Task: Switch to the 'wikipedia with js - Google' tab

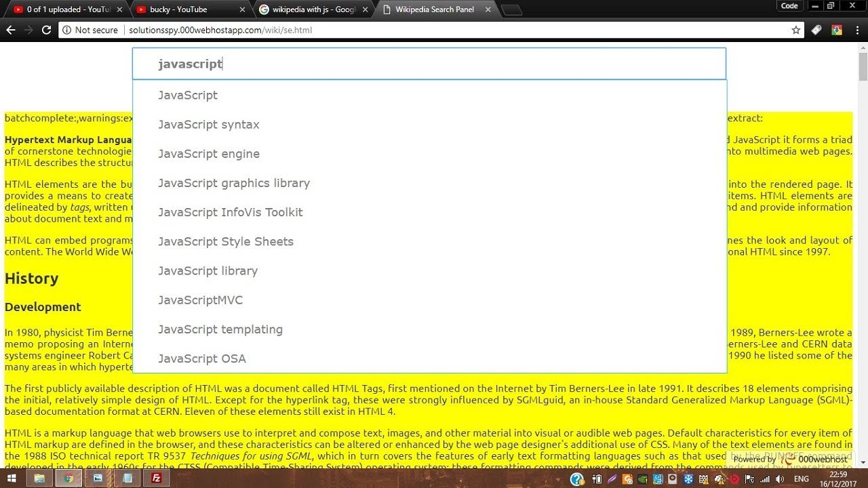Action: (x=313, y=9)
